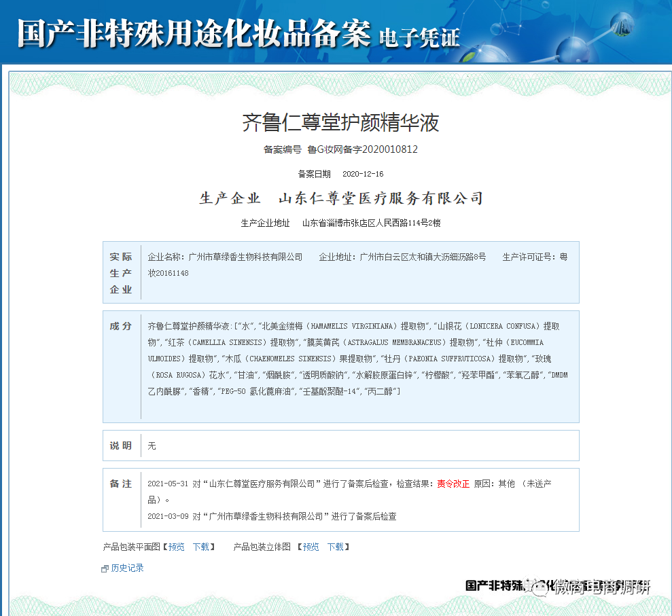Open the 预览 link for 产品包装立体图
The width and height of the screenshot is (672, 616).
(x=311, y=547)
